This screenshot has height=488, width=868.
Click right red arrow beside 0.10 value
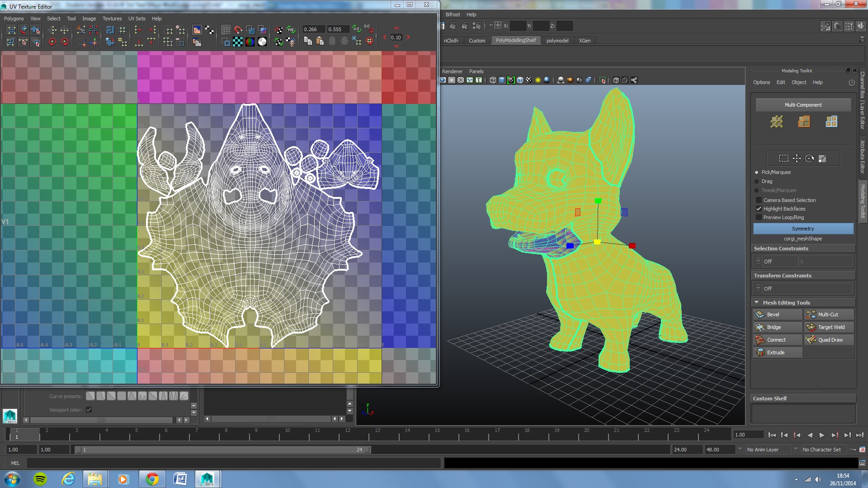coord(408,38)
